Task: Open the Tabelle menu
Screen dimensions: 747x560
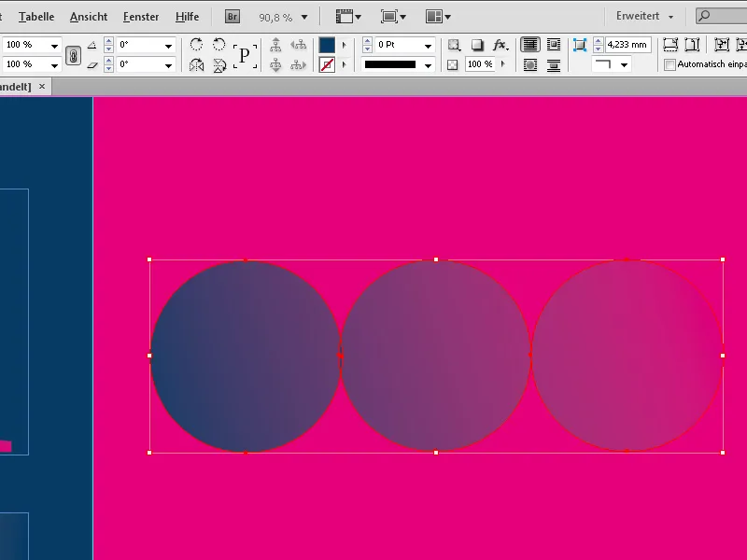Action: point(36,17)
